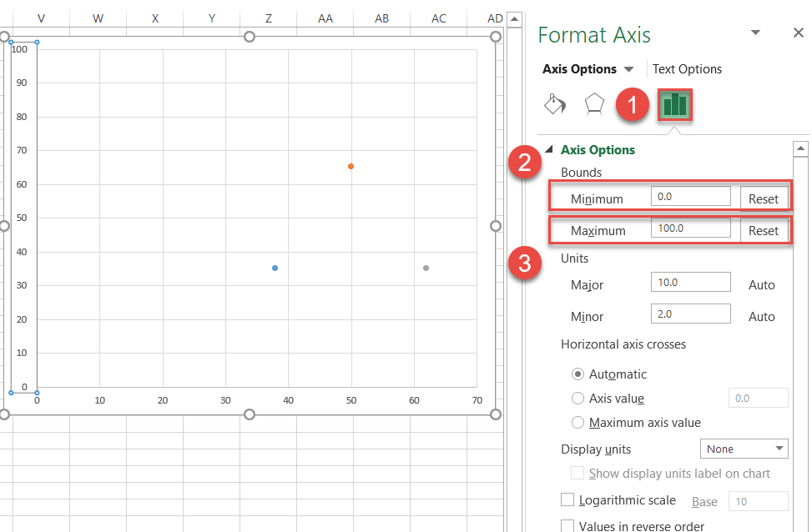Select the Fill & Line paint bucket icon
This screenshot has height=532, width=812.
pos(554,104)
